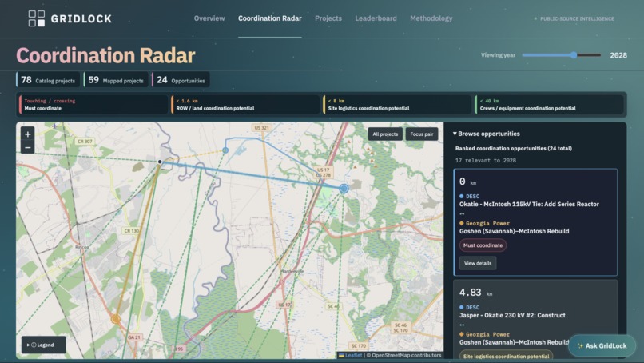Click the Must coordinate tag
Viewport: 644px width, 363px height.
click(483, 245)
